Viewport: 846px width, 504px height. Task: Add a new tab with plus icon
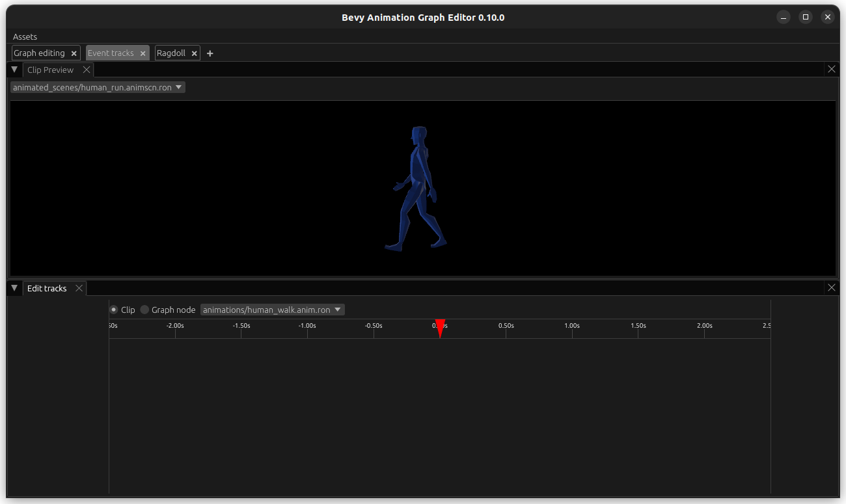[x=210, y=53]
